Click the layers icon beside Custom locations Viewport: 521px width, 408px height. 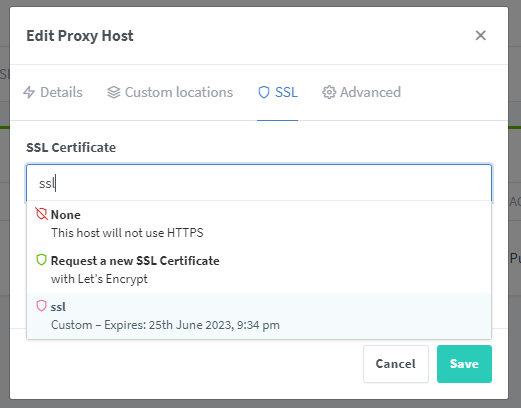pos(114,92)
